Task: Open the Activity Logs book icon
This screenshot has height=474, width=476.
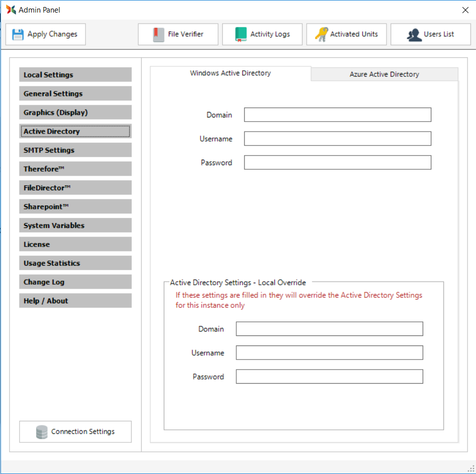Action: pyautogui.click(x=241, y=34)
